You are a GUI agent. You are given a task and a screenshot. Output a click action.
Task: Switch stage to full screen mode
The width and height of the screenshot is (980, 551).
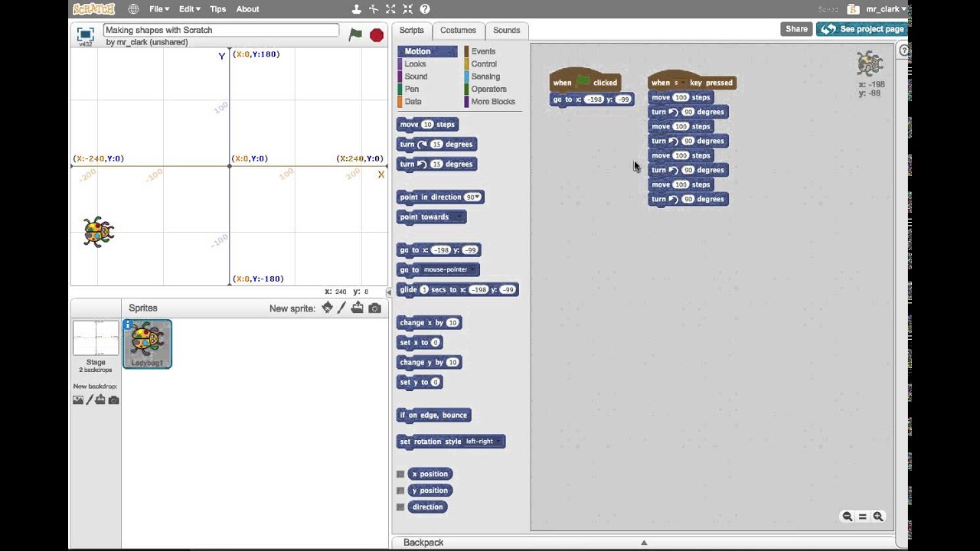pos(86,34)
